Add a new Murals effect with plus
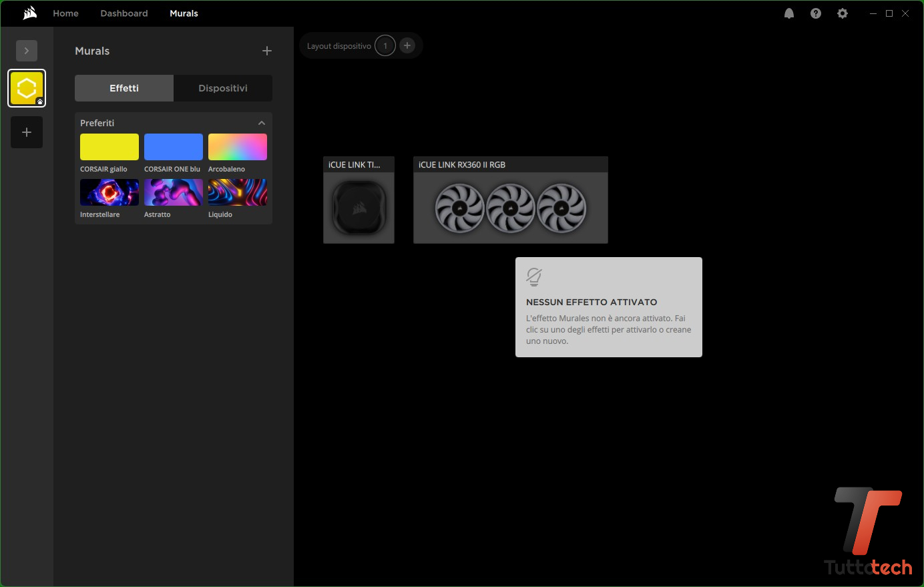 [x=267, y=51]
